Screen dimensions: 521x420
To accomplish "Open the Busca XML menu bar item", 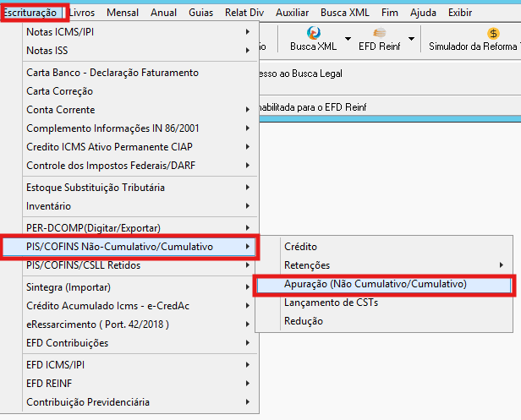I will pyautogui.click(x=344, y=13).
